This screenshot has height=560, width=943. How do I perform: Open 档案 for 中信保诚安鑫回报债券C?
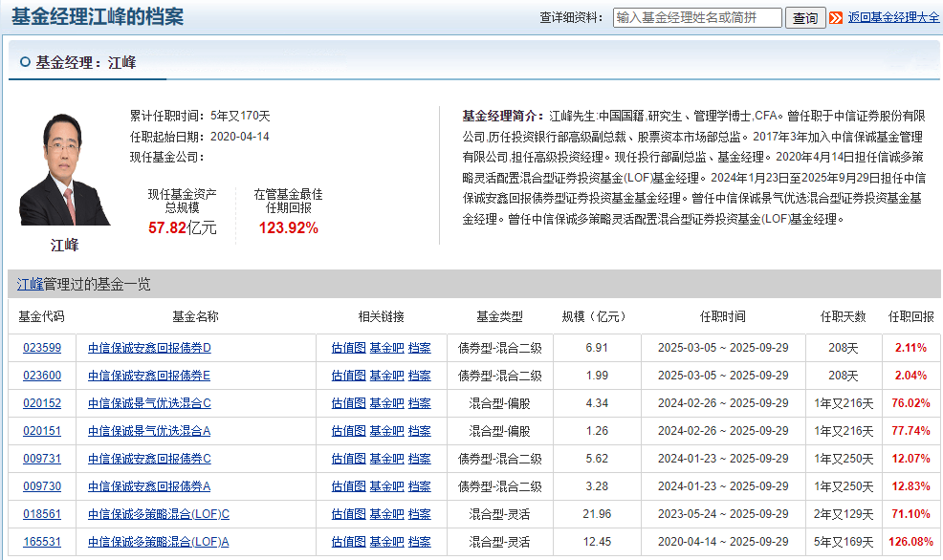pos(419,459)
